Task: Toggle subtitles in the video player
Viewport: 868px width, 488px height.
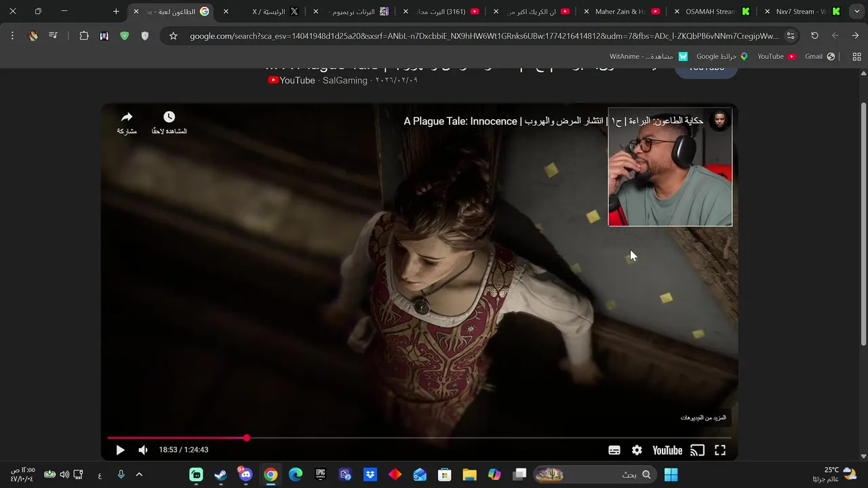Action: [614, 450]
